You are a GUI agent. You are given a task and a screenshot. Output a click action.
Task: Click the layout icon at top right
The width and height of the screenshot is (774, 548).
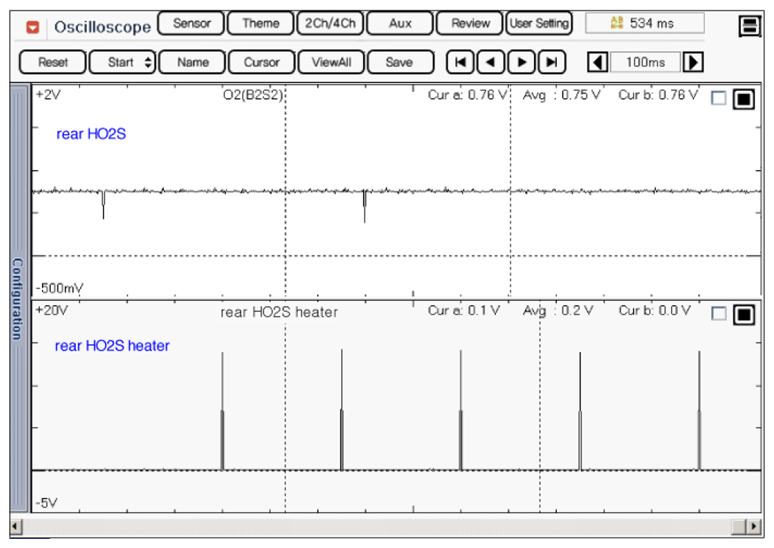[x=750, y=26]
